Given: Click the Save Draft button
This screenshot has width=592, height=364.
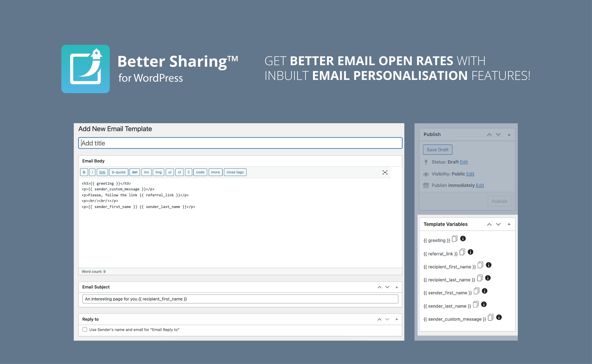Looking at the screenshot, I should click(438, 150).
